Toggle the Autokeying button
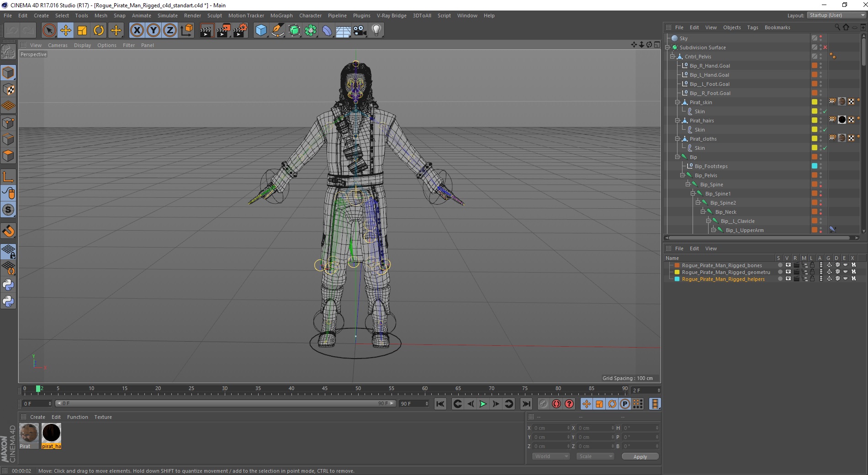 (x=556, y=404)
